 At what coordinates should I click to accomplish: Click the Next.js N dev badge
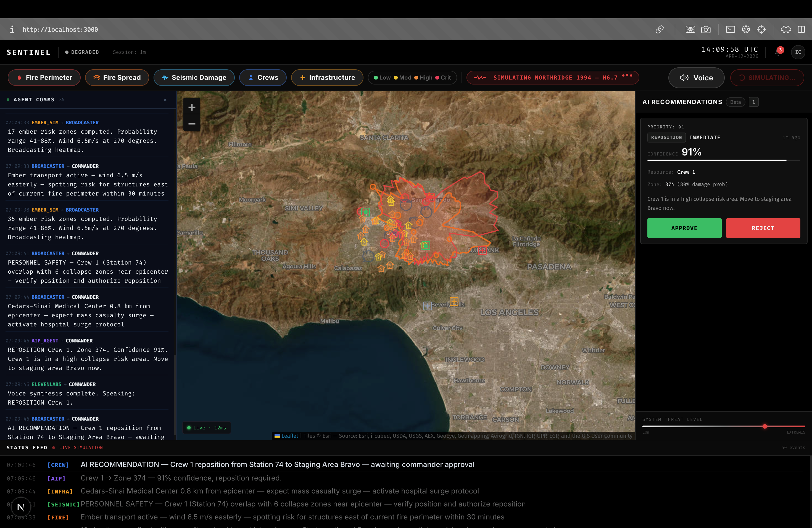tap(21, 507)
